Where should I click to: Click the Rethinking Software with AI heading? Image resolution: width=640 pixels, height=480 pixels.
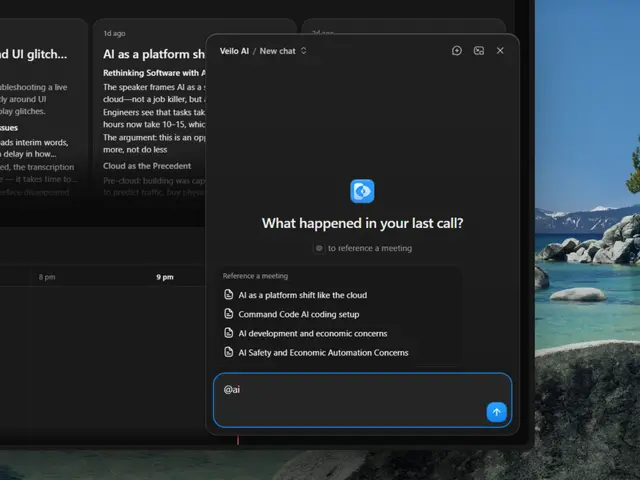coord(154,73)
